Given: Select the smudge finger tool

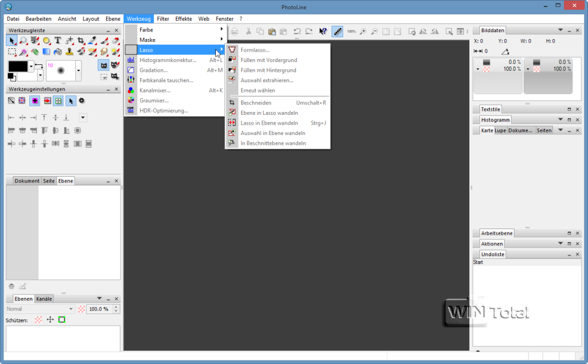Looking at the screenshot, I should pyautogui.click(x=104, y=52).
